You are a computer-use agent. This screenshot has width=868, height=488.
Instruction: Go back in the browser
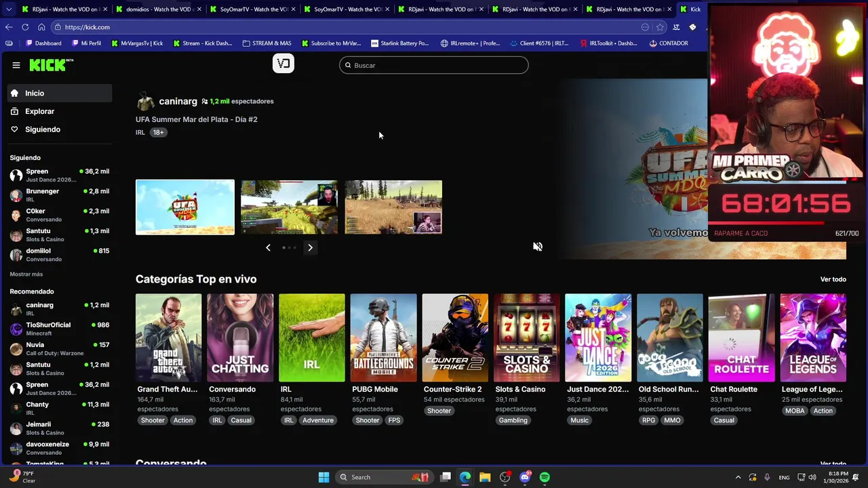(x=8, y=27)
